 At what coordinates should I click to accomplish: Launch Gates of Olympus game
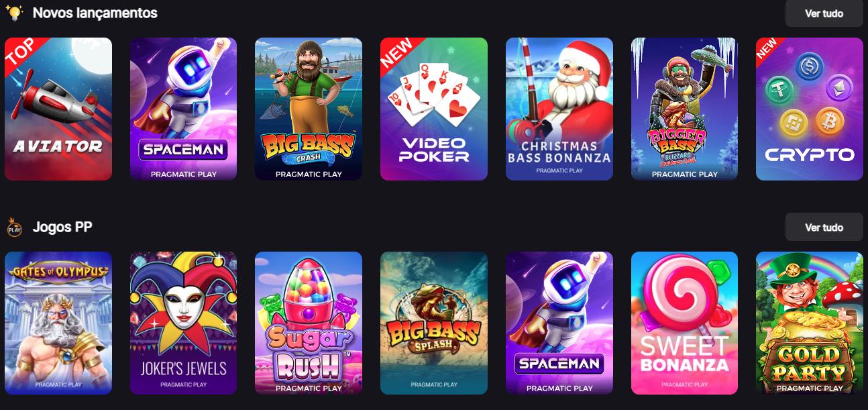pyautogui.click(x=58, y=323)
